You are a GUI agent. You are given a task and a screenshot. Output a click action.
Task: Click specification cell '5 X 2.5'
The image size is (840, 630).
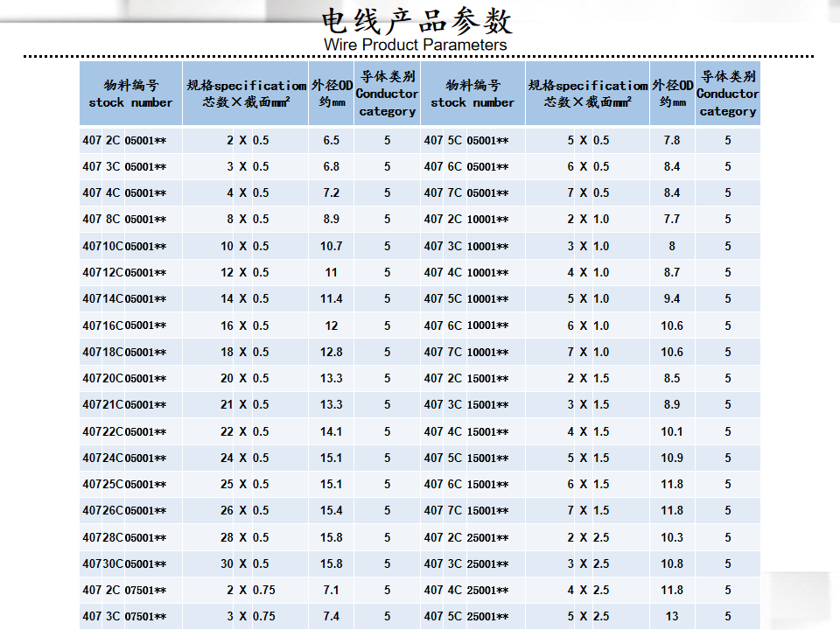[588, 616]
